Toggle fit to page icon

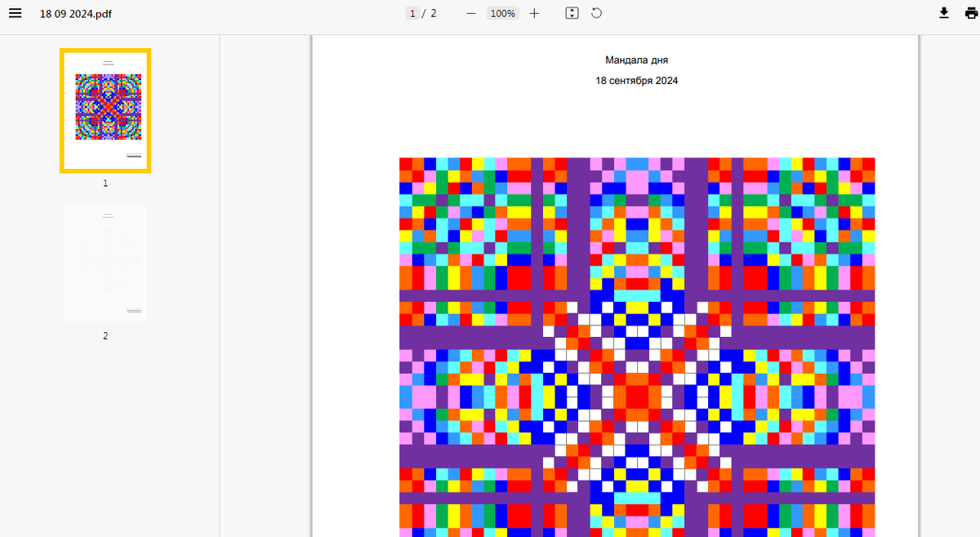572,13
